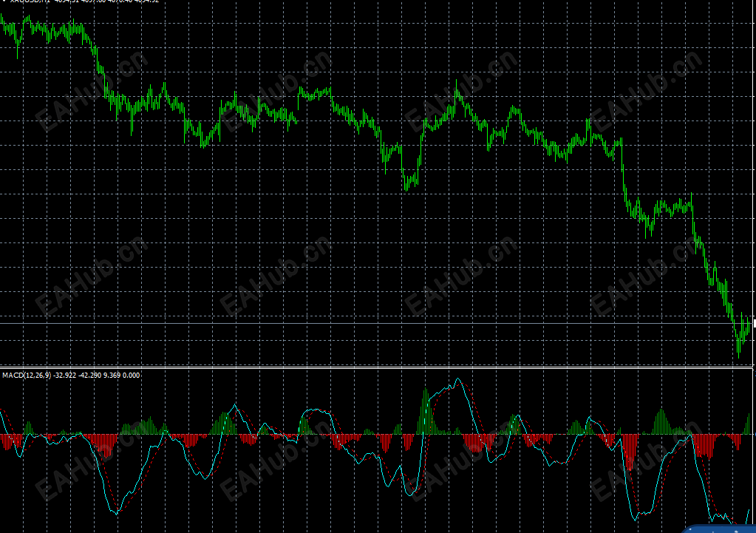Click the XAUUSD,H1 chart title text
Viewport: 756px width, 533px height.
tap(30, 1)
